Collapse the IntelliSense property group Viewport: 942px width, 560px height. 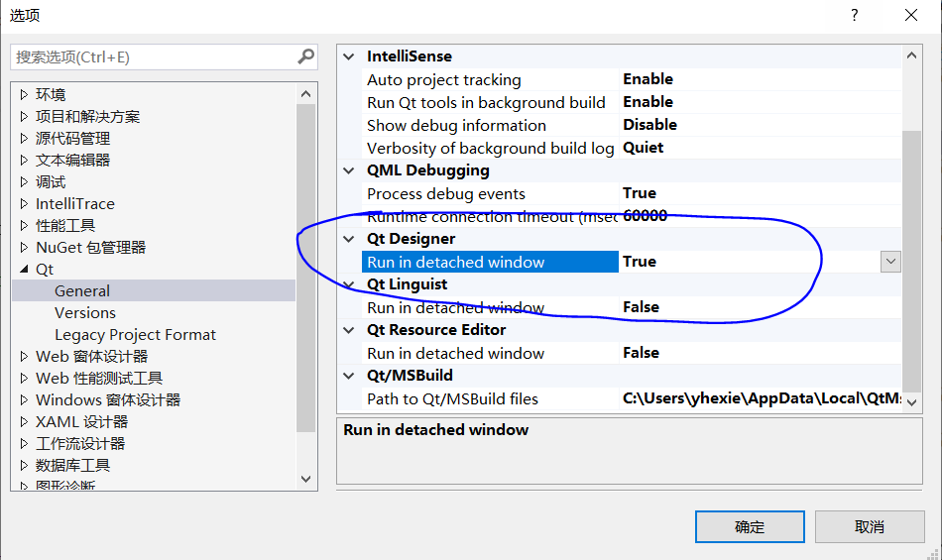pos(348,57)
